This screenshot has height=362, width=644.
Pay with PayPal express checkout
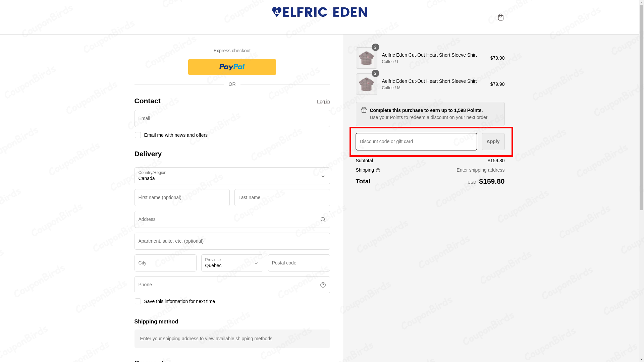click(x=232, y=67)
